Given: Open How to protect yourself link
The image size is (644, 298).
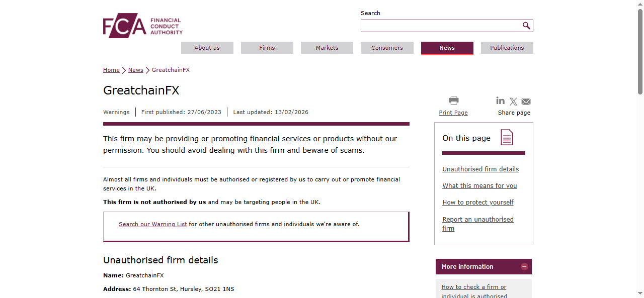Looking at the screenshot, I should click(478, 203).
